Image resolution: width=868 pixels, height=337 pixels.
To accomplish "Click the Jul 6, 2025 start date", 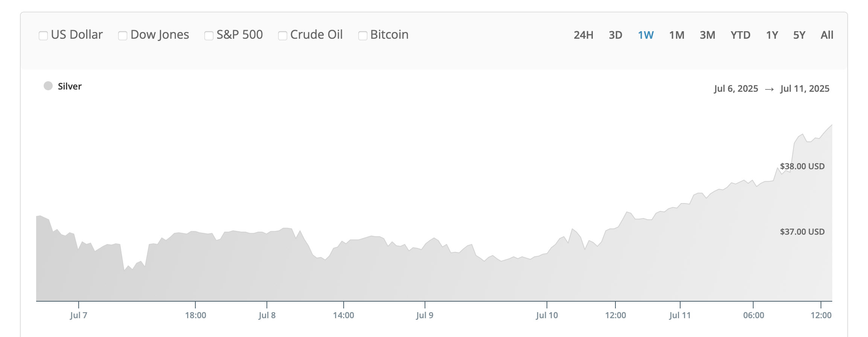I will tap(736, 88).
